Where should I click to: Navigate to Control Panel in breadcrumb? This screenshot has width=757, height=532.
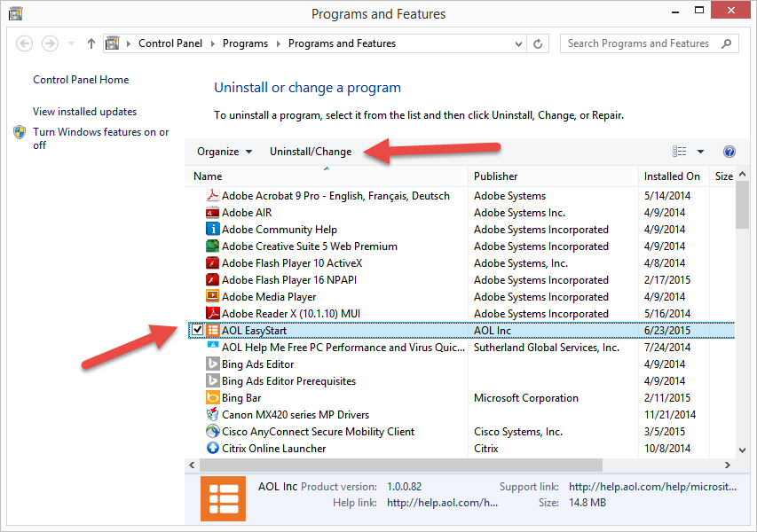click(x=170, y=44)
